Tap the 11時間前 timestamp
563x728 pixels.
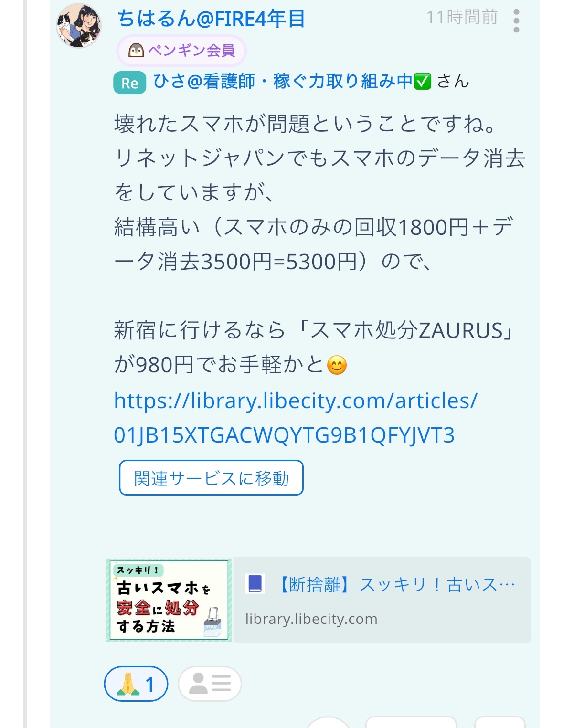pyautogui.click(x=462, y=17)
